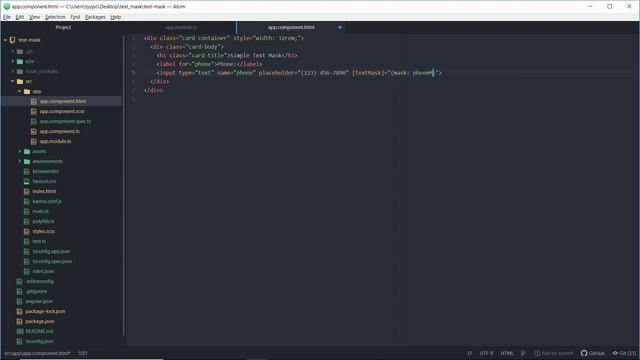This screenshot has width=640, height=360.
Task: Open the Packages menu
Action: pos(95,17)
